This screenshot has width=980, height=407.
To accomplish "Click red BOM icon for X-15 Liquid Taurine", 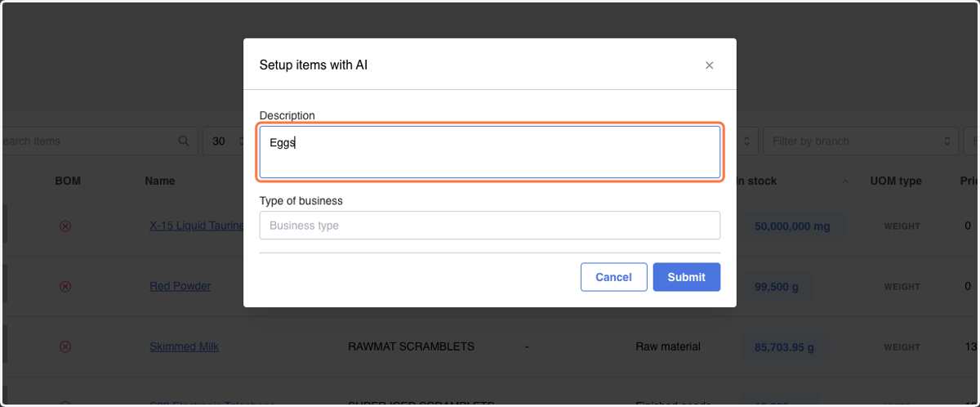I will (x=65, y=226).
